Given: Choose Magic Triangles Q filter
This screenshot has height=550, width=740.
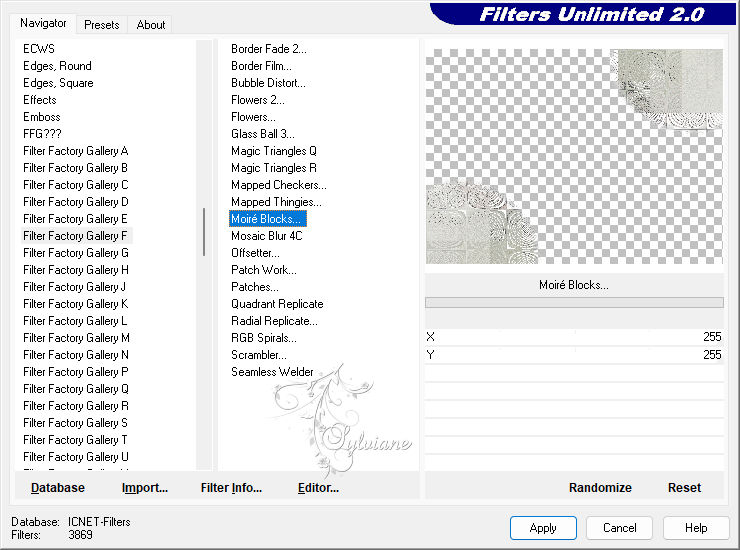Looking at the screenshot, I should [x=274, y=151].
